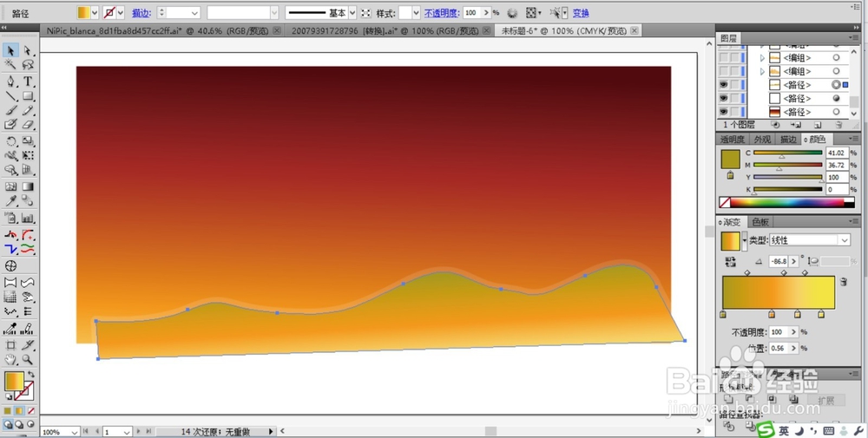
Task: Select the Type (T) tool
Action: (28, 82)
